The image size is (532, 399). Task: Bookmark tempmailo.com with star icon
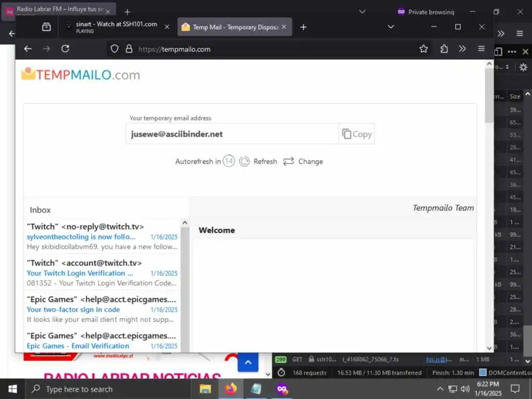[423, 49]
